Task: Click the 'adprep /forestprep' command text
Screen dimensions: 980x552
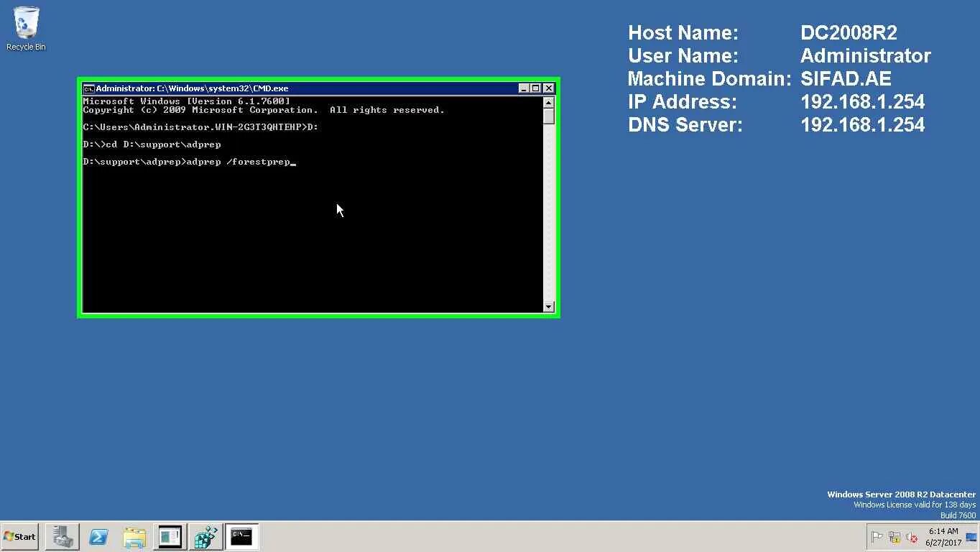Action: click(x=238, y=162)
